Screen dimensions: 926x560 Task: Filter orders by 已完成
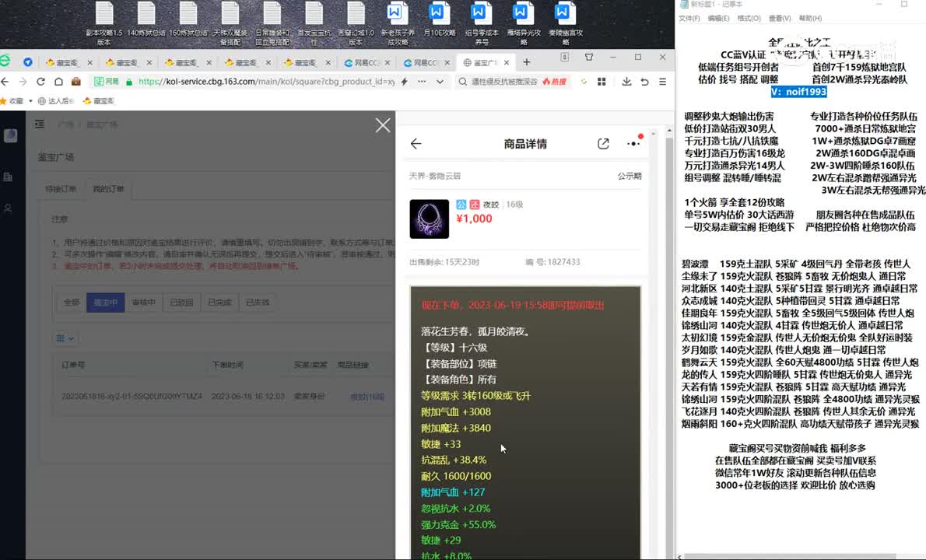pyautogui.click(x=219, y=302)
